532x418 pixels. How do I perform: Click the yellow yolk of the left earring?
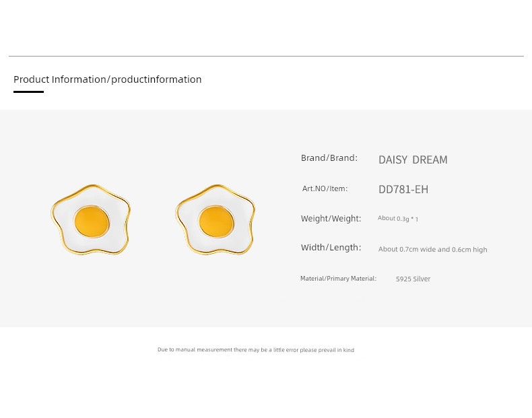[91, 221]
